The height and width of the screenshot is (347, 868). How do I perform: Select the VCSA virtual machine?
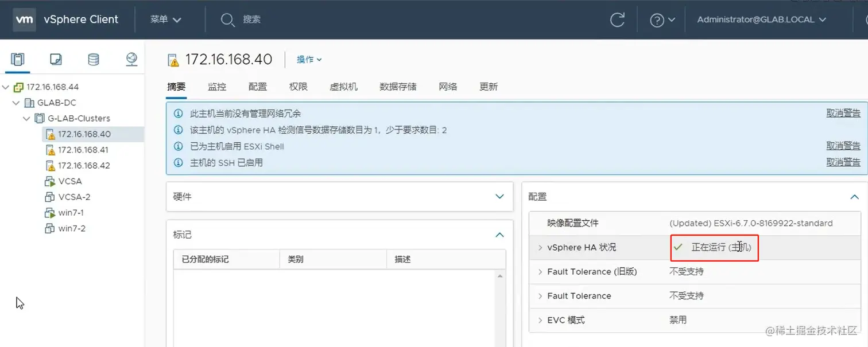[70, 181]
